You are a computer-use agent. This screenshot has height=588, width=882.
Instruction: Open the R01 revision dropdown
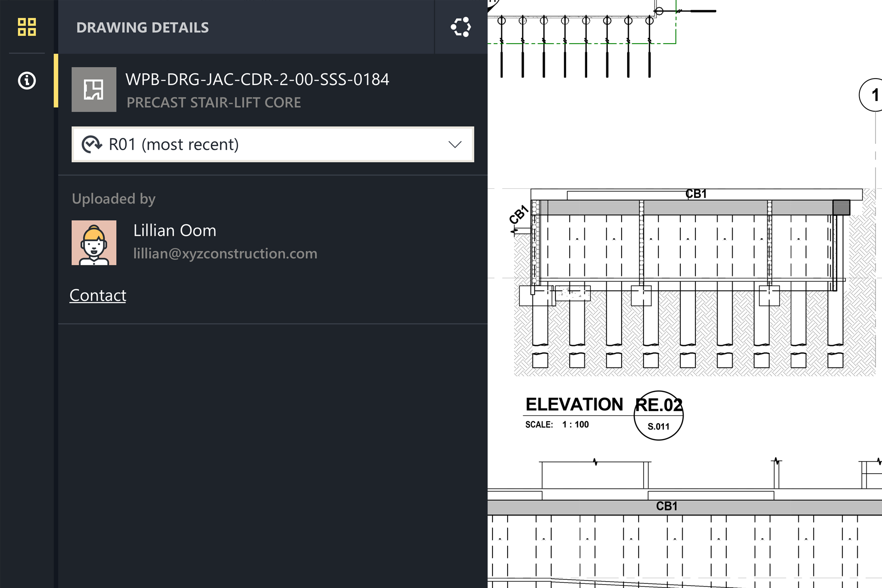coord(272,144)
